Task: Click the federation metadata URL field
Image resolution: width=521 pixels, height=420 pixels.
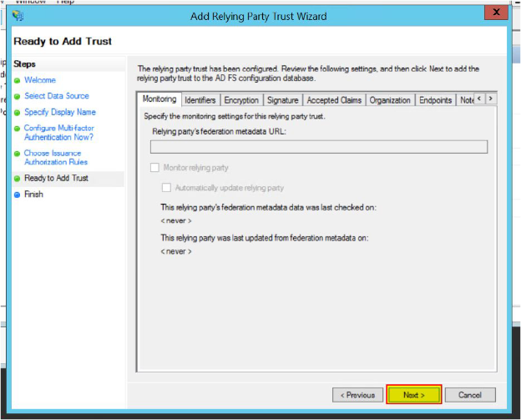Action: click(x=318, y=147)
